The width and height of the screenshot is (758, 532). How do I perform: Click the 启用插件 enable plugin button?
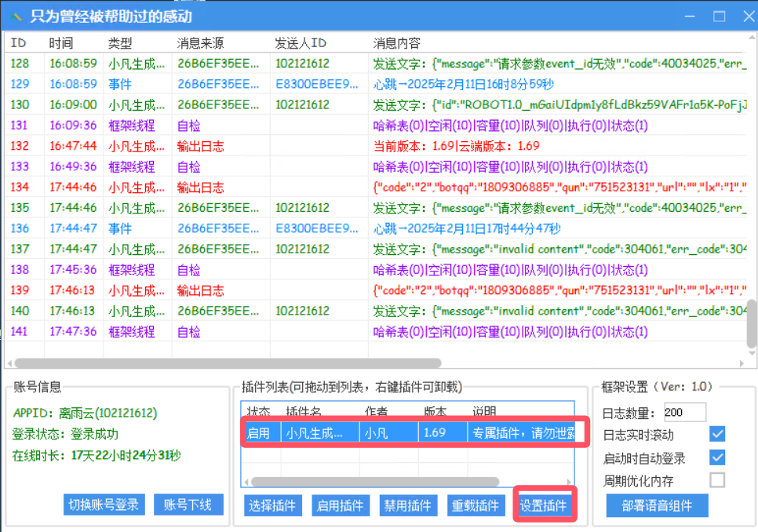340,505
